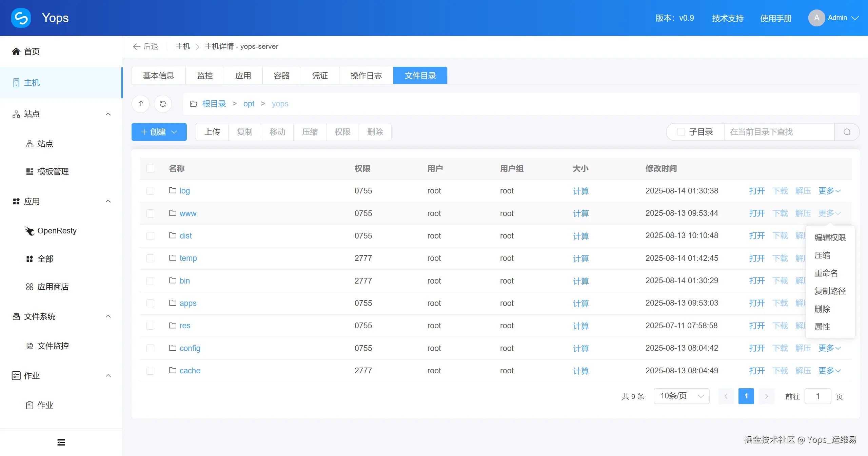Click 计算 size link for config
The width and height of the screenshot is (868, 456).
[x=581, y=348]
